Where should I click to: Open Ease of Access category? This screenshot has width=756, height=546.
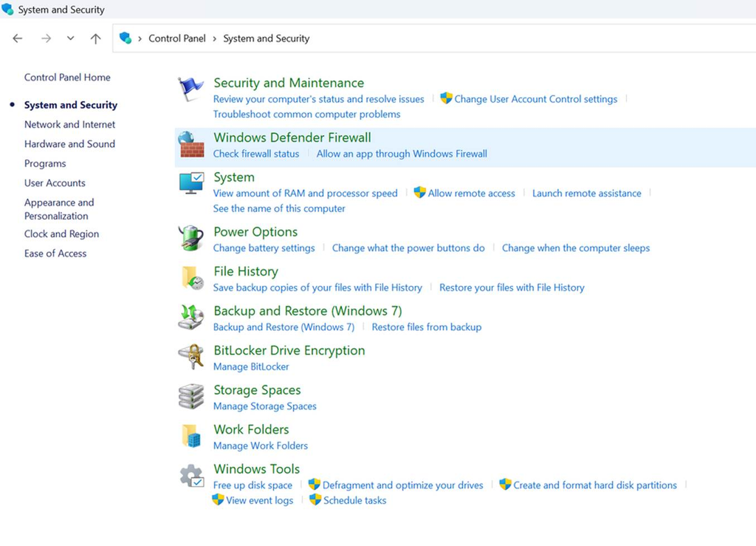(55, 253)
